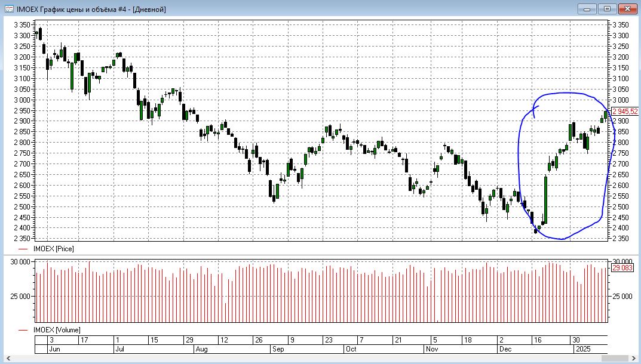
Task: Select the IMOEX [Volume] legend label
Action: click(x=57, y=330)
